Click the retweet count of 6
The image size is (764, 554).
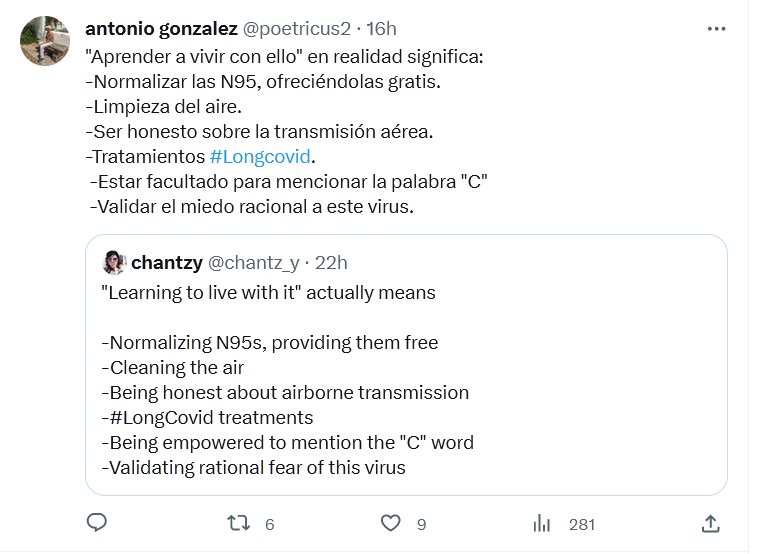click(270, 523)
